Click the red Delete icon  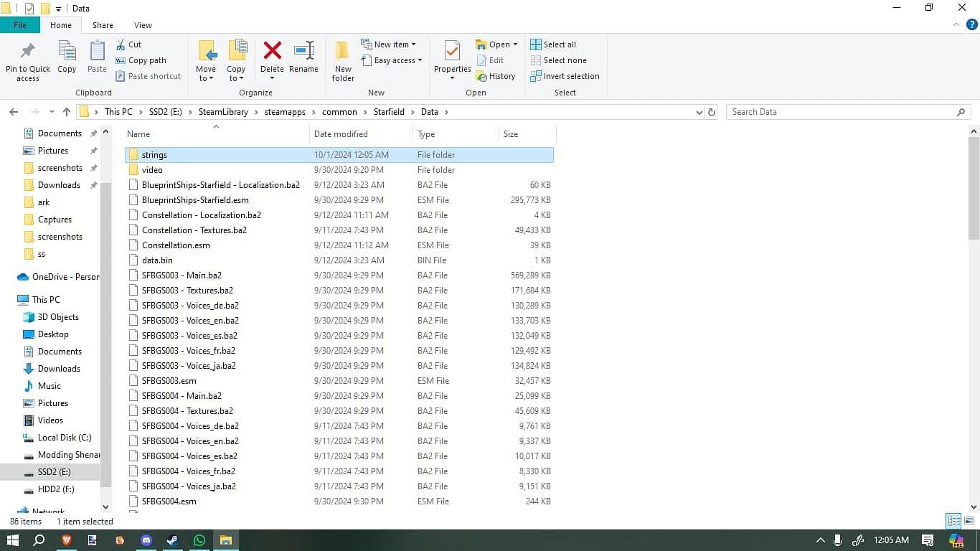click(272, 51)
